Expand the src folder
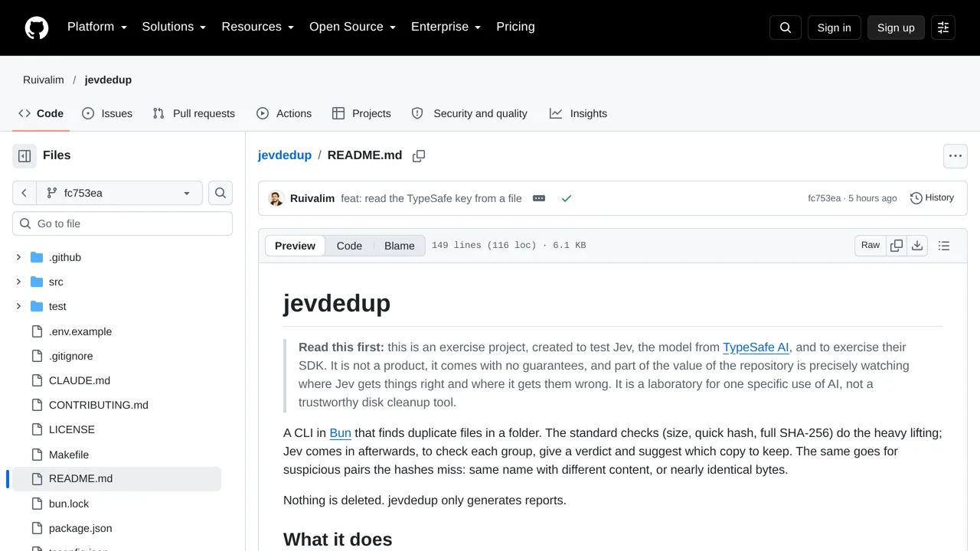The height and width of the screenshot is (551, 980). pyautogui.click(x=18, y=282)
